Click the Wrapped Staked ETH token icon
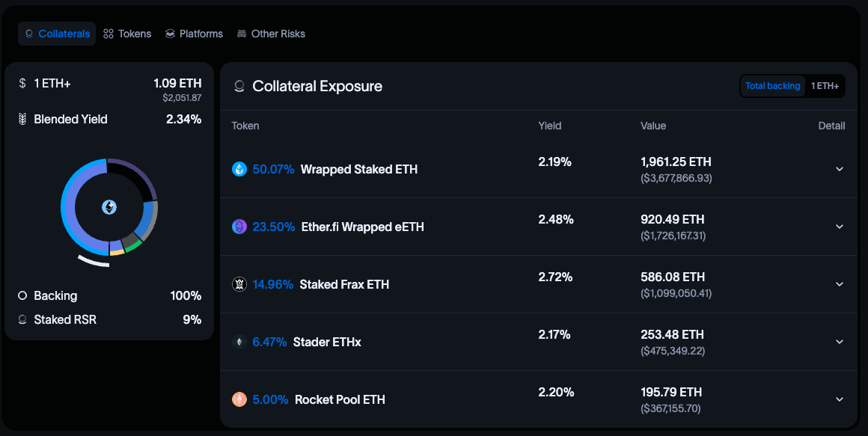 [x=239, y=169]
